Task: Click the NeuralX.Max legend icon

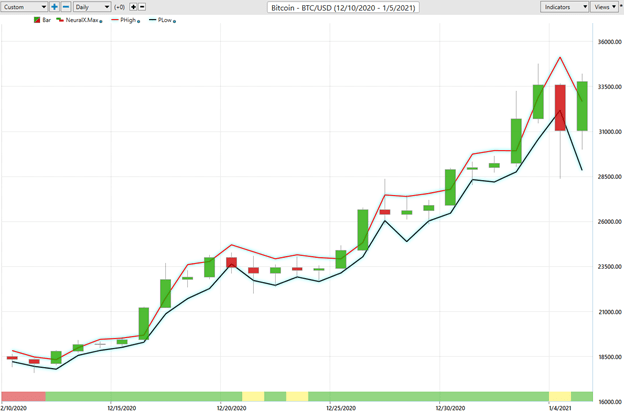Action: [x=59, y=20]
